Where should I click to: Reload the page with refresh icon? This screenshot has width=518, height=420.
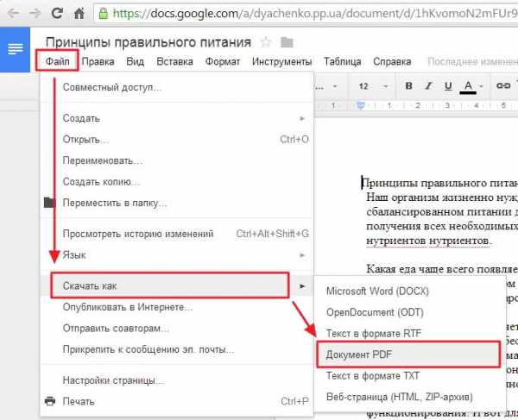point(57,13)
